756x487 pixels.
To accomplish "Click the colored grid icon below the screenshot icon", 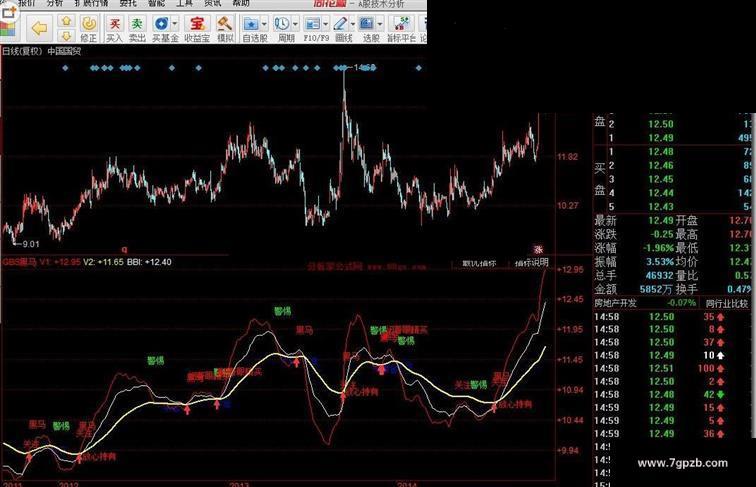I will coord(8,28).
